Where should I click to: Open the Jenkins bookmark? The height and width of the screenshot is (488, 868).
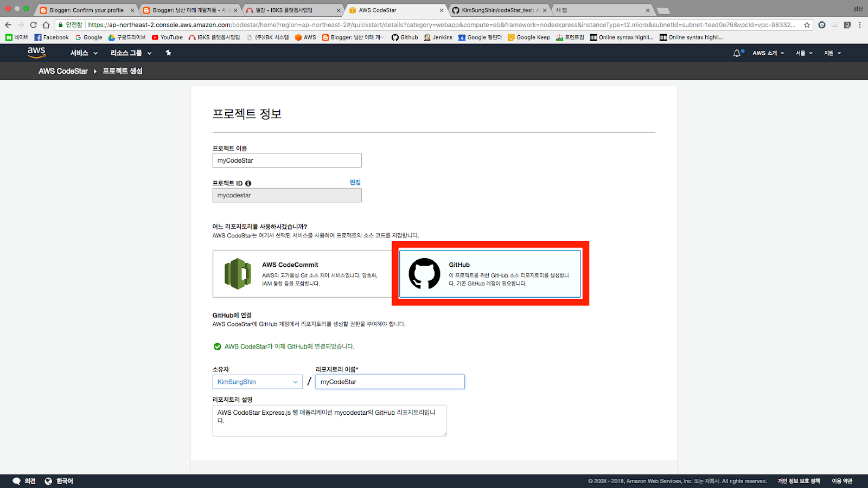(x=438, y=37)
